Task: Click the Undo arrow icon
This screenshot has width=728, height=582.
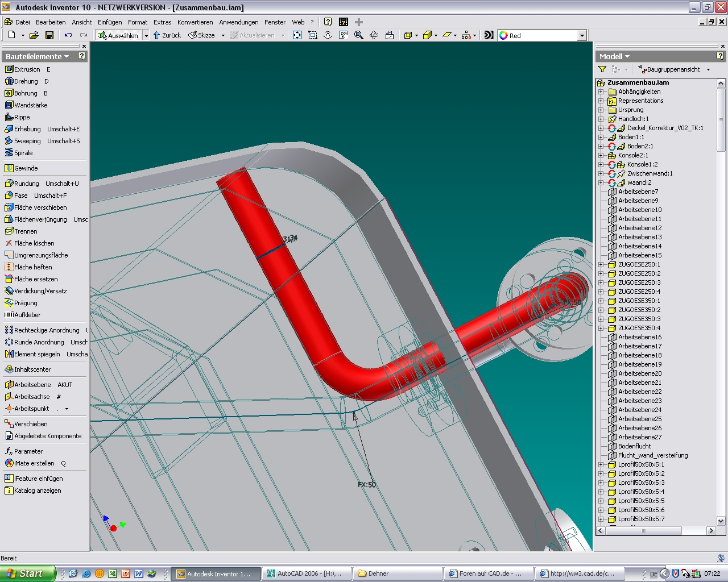Action: click(68, 35)
